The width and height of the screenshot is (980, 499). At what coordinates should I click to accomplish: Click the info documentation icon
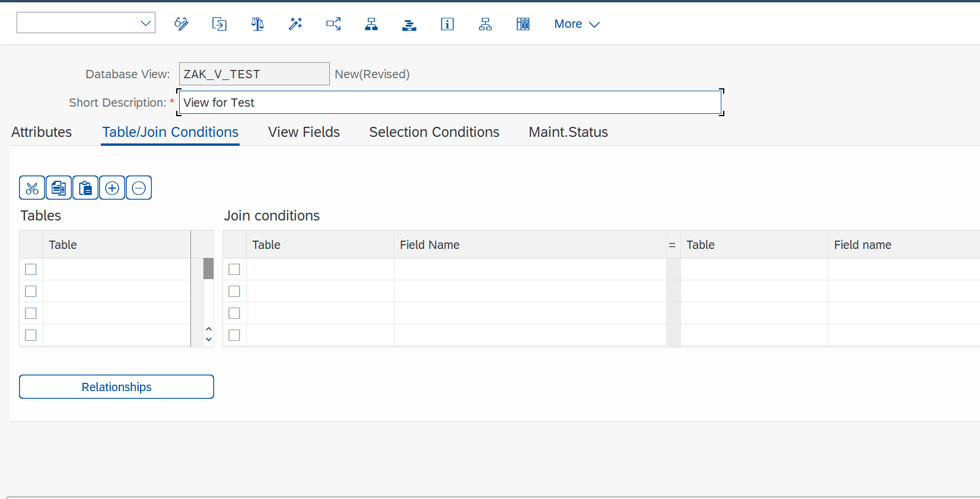[x=447, y=24]
